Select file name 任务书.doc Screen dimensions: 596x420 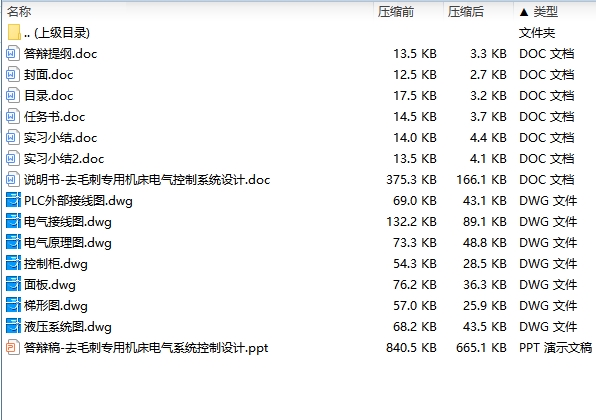click(x=54, y=116)
